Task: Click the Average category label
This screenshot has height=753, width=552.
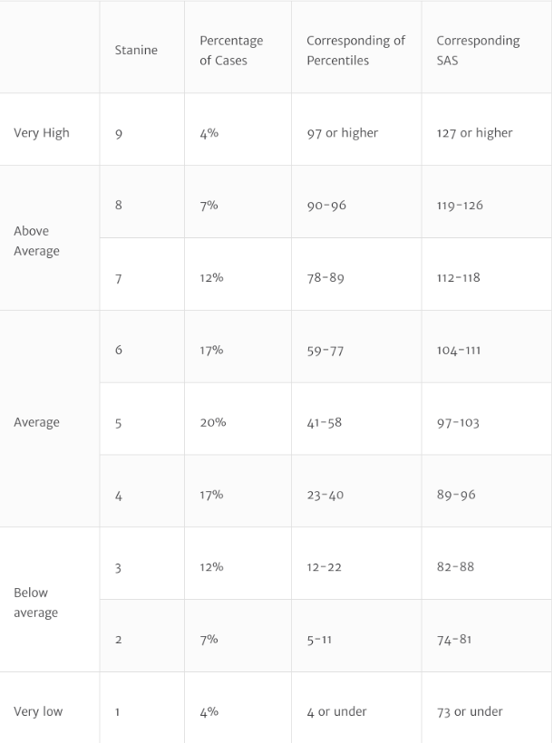Action: [37, 422]
